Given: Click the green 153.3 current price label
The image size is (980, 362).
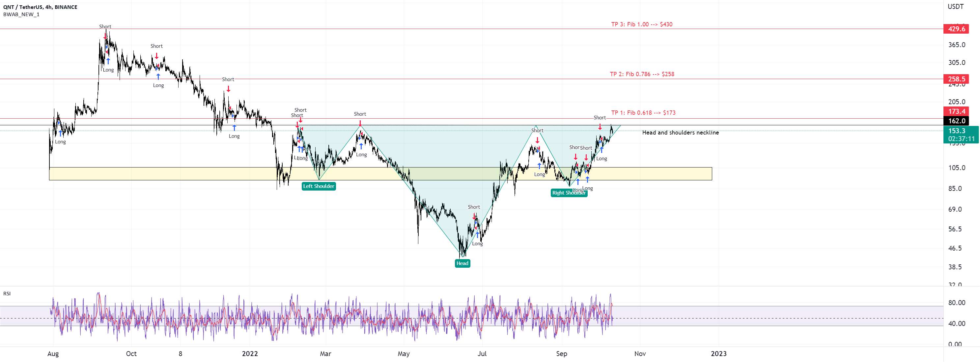Looking at the screenshot, I should pos(956,131).
